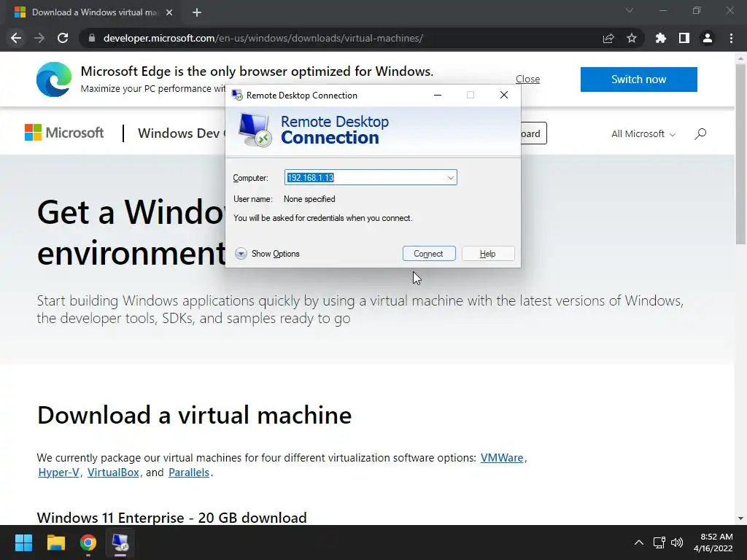The width and height of the screenshot is (747, 560).
Task: Bookmark this page with the star icon
Action: pos(632,38)
